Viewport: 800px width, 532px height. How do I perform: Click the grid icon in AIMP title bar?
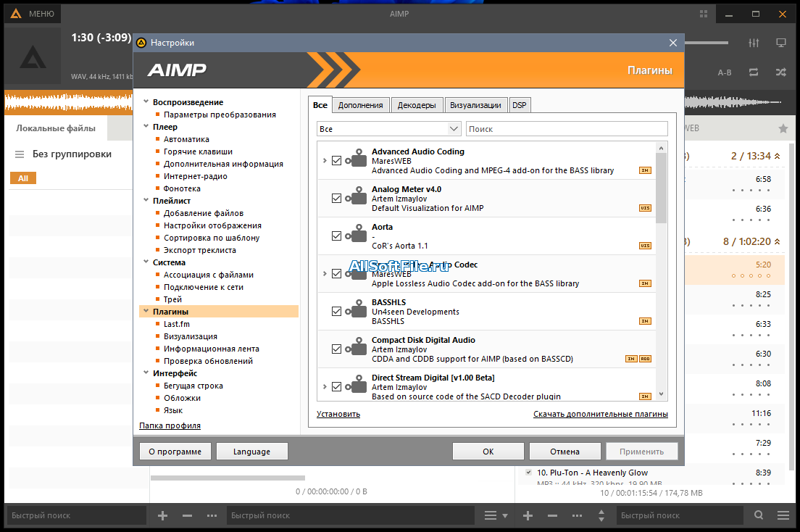click(x=704, y=14)
